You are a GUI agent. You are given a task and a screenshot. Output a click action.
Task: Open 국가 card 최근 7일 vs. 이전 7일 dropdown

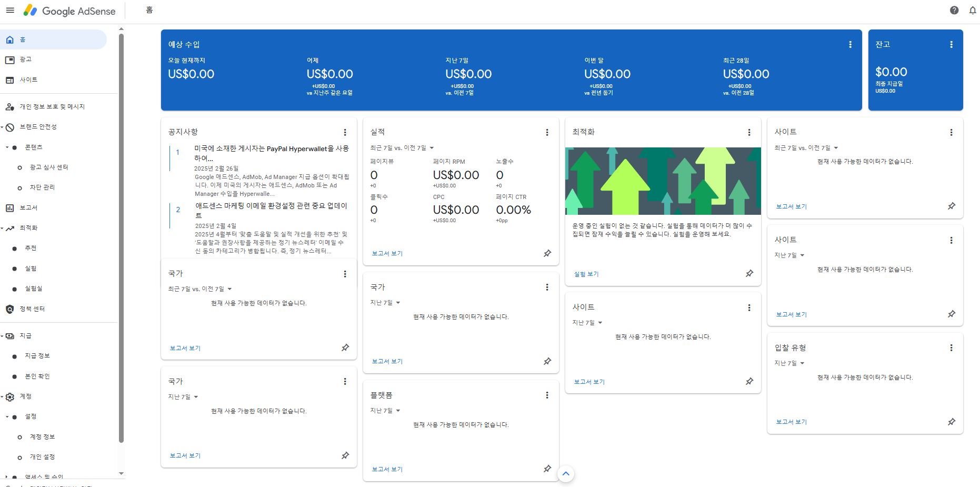(200, 289)
